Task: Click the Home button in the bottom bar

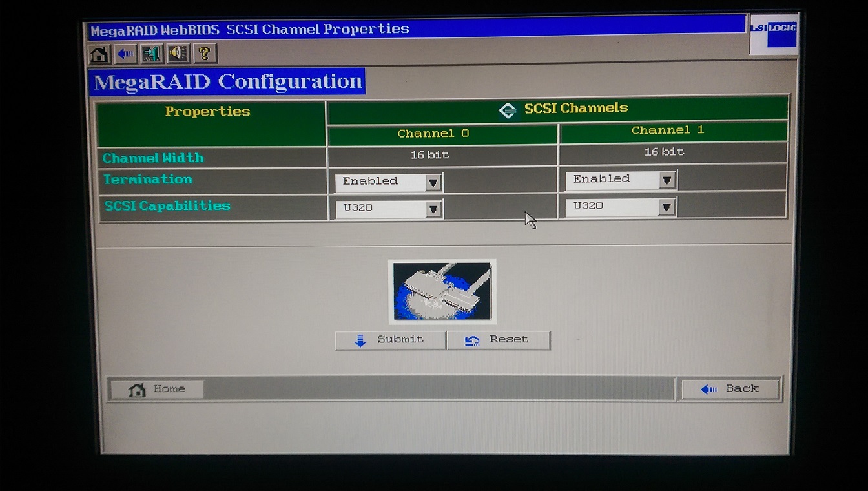Action: pos(158,390)
